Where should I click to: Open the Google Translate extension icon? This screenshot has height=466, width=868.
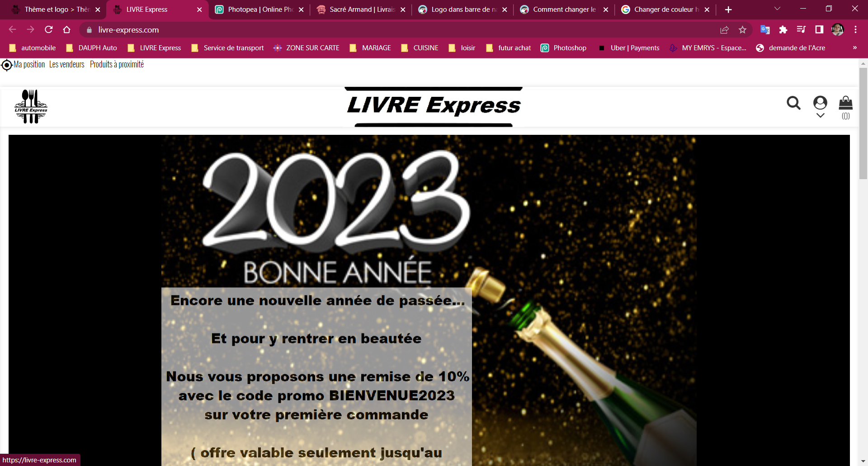pos(765,30)
